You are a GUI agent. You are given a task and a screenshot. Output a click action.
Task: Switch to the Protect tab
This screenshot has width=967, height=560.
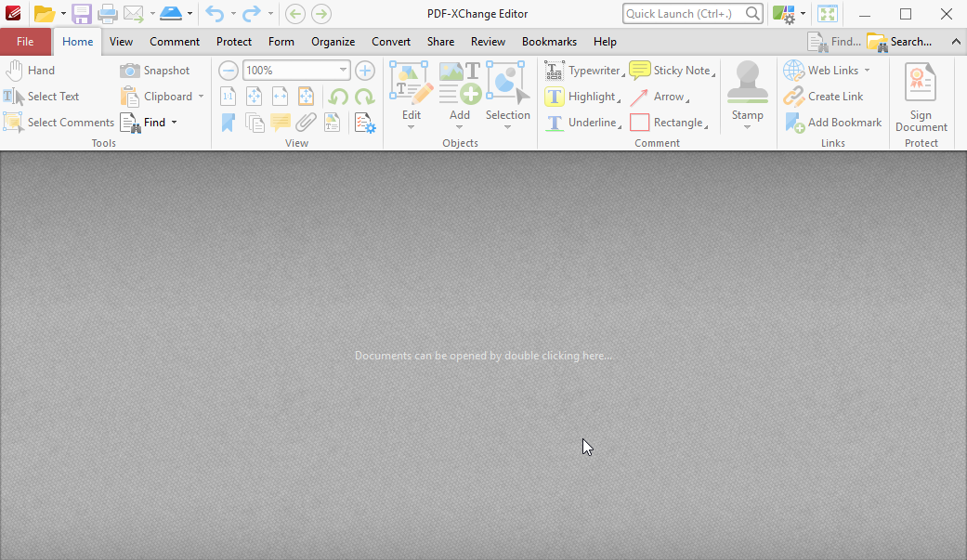coord(234,41)
